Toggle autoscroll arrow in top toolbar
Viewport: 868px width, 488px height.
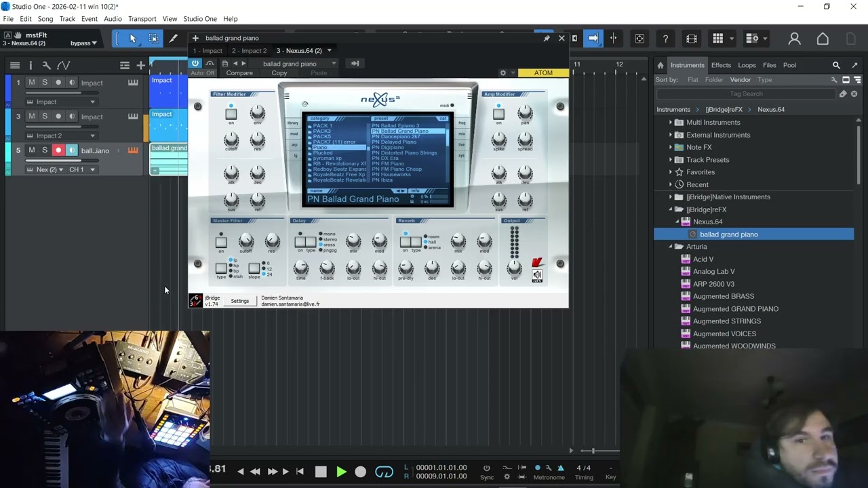593,39
